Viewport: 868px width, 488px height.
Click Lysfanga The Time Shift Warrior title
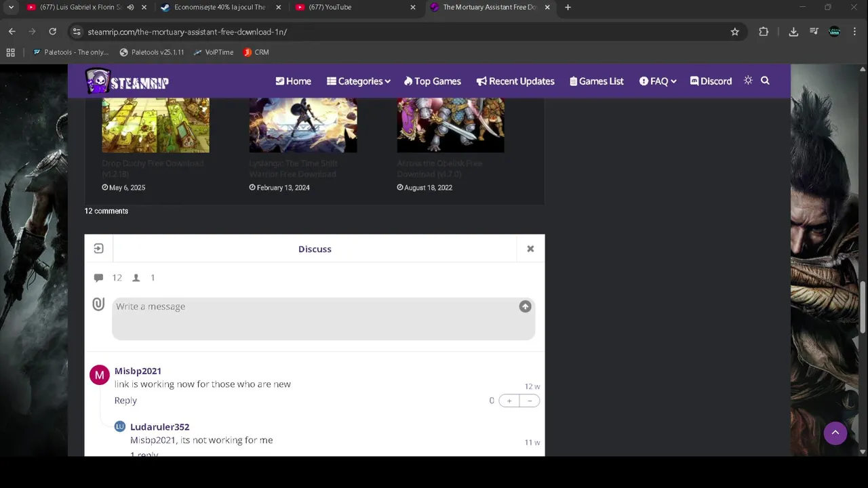tap(293, 169)
